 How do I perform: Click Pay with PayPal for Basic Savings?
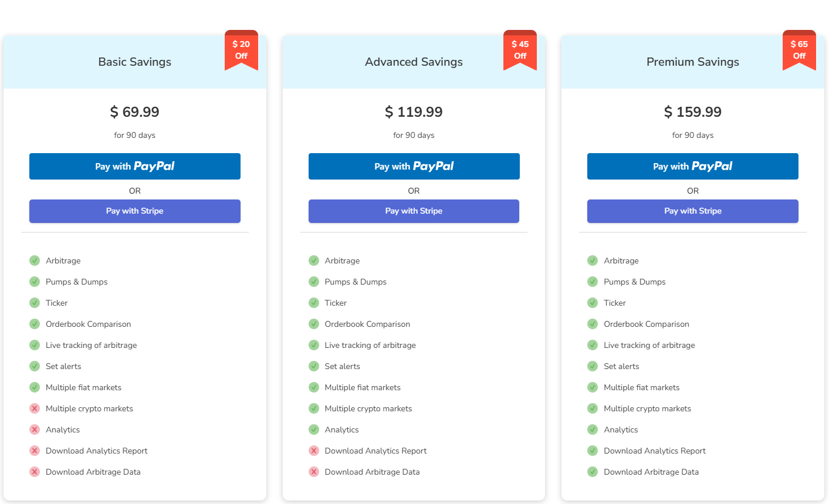click(x=134, y=166)
